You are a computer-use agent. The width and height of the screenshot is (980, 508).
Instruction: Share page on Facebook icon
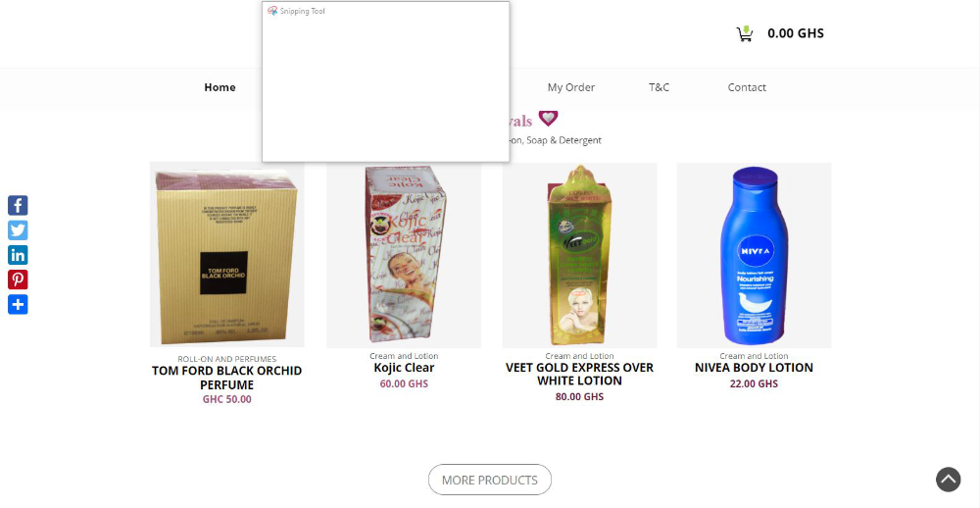tap(18, 205)
